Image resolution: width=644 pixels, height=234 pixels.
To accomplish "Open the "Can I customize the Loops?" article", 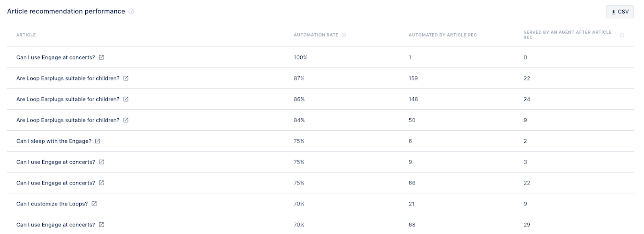I will click(52, 204).
